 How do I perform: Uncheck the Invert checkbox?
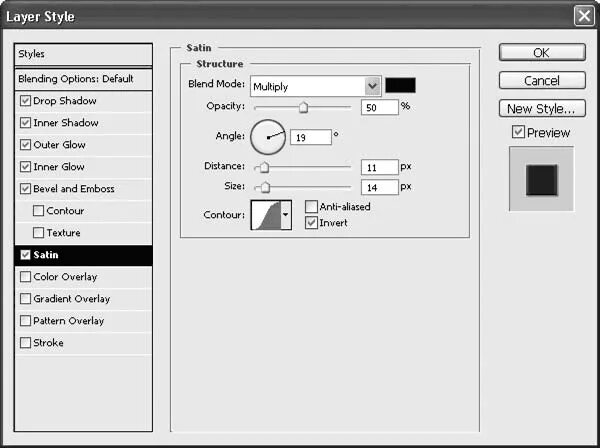[311, 223]
